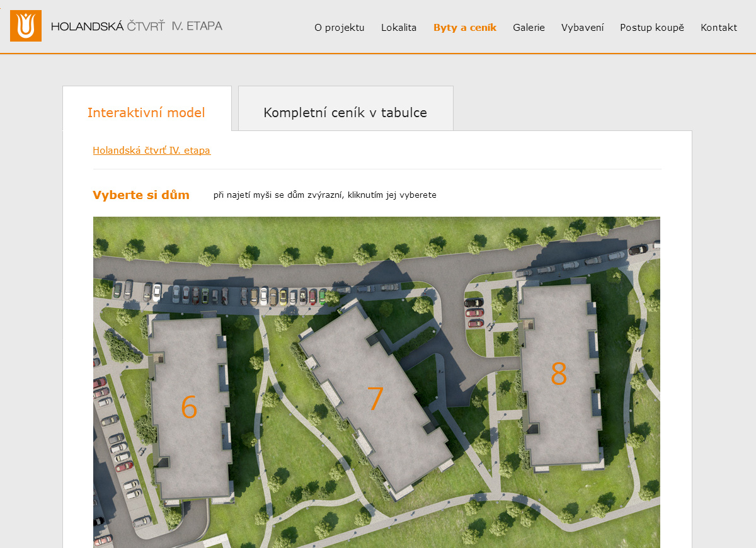The image size is (756, 548).
Task: Select building 6 on the site map
Action: coord(189,407)
